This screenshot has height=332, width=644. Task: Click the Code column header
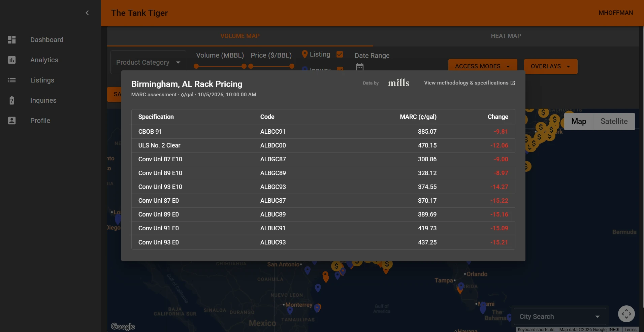coord(267,117)
